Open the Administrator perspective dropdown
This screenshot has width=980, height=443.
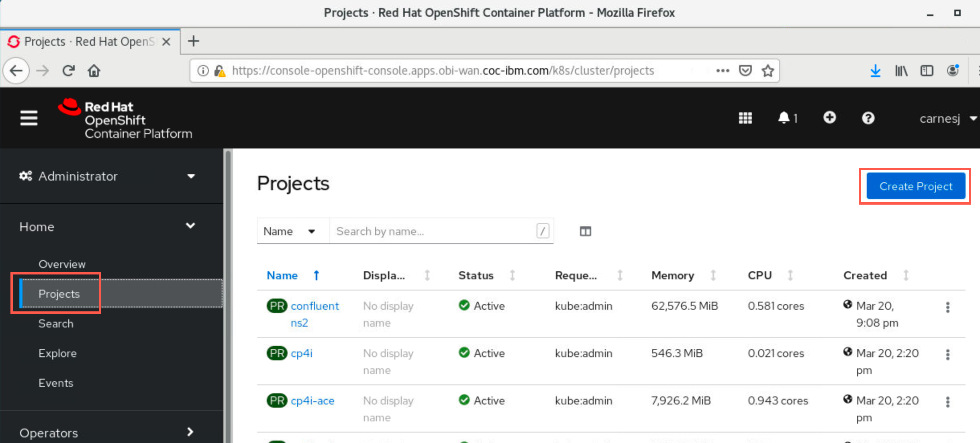click(108, 176)
